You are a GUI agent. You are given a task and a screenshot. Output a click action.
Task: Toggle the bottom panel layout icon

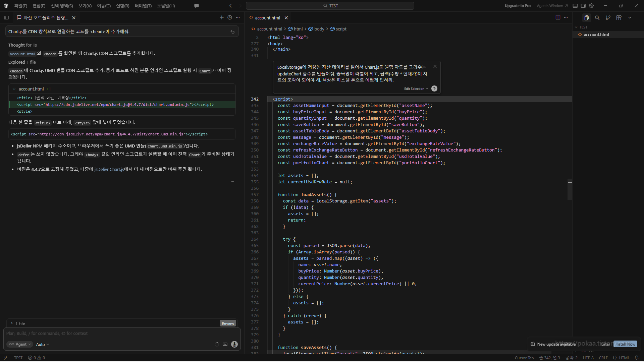coord(575,6)
